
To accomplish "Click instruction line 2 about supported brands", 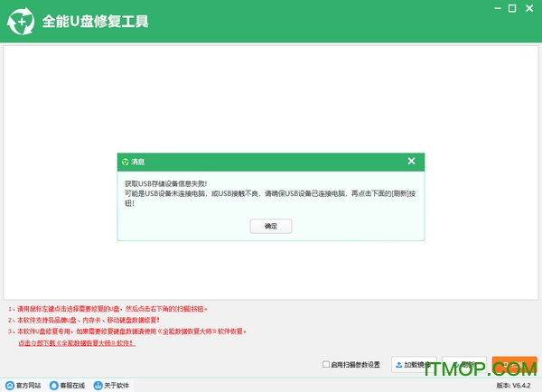I will [84, 320].
